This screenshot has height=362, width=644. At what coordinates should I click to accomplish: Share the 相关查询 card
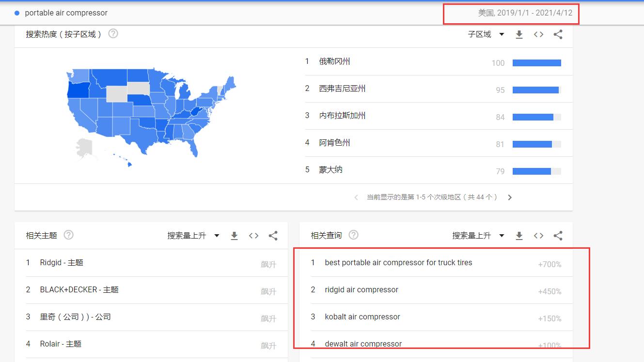[x=558, y=236]
